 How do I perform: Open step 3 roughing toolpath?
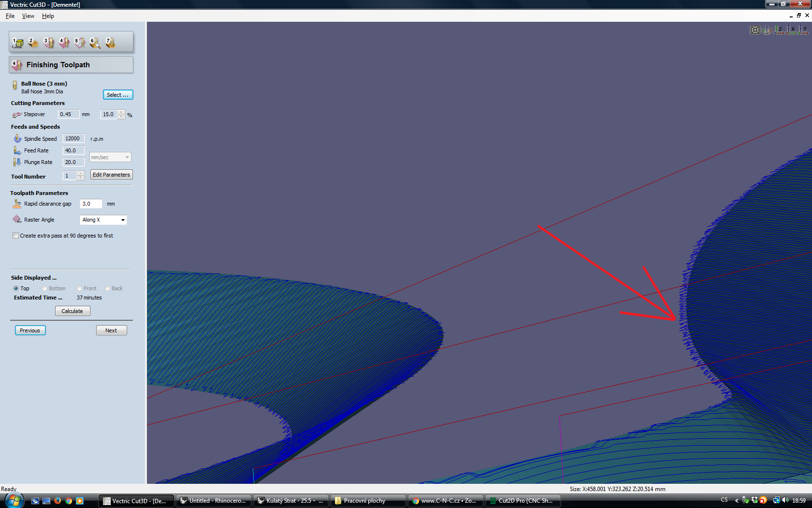(x=48, y=43)
